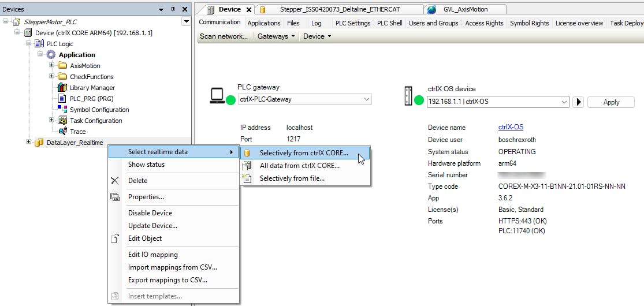Click the All data from ctrlX CORE icon
This screenshot has height=306, width=644.
[x=247, y=166]
